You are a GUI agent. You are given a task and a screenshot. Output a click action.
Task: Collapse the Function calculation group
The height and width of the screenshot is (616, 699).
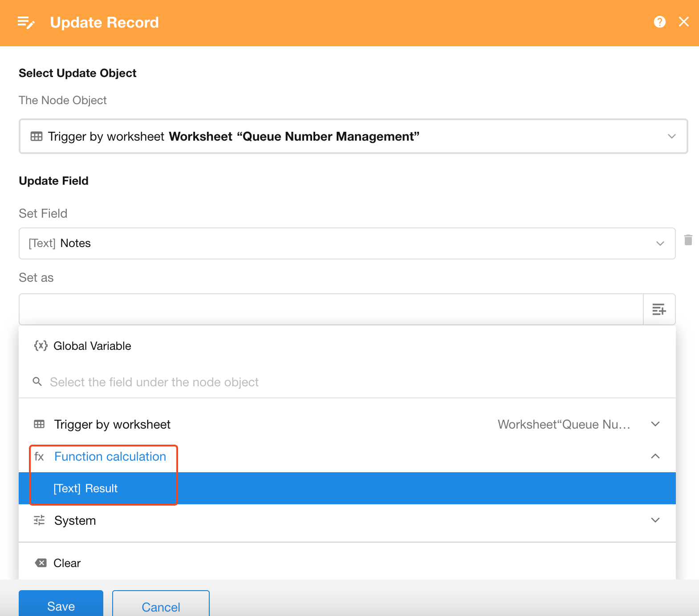coord(655,456)
